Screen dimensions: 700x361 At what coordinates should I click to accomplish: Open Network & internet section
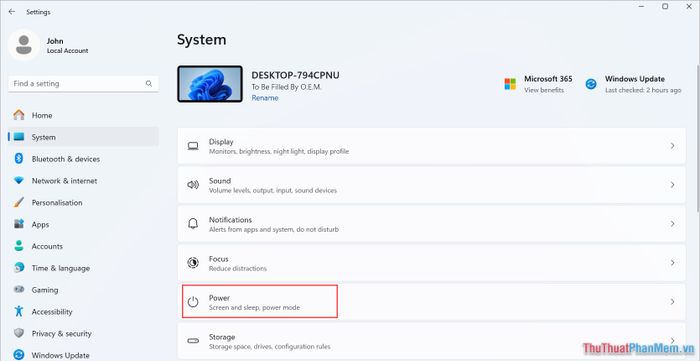(64, 181)
